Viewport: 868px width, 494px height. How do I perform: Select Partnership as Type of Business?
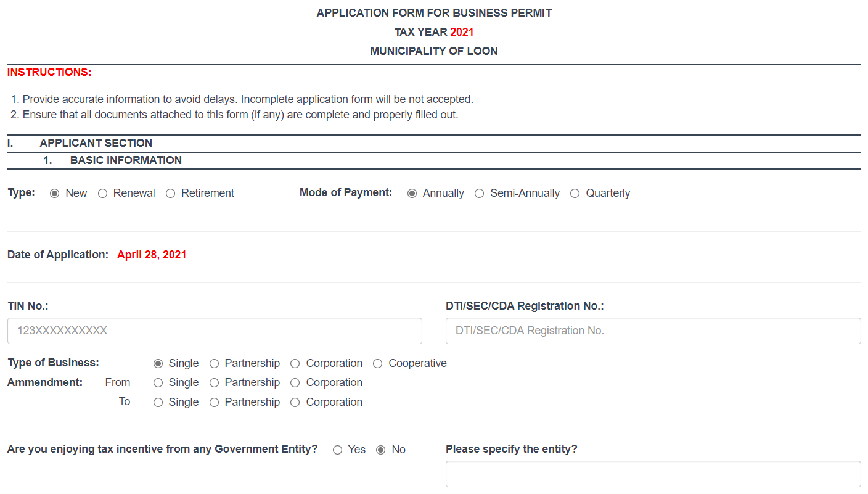click(x=214, y=364)
